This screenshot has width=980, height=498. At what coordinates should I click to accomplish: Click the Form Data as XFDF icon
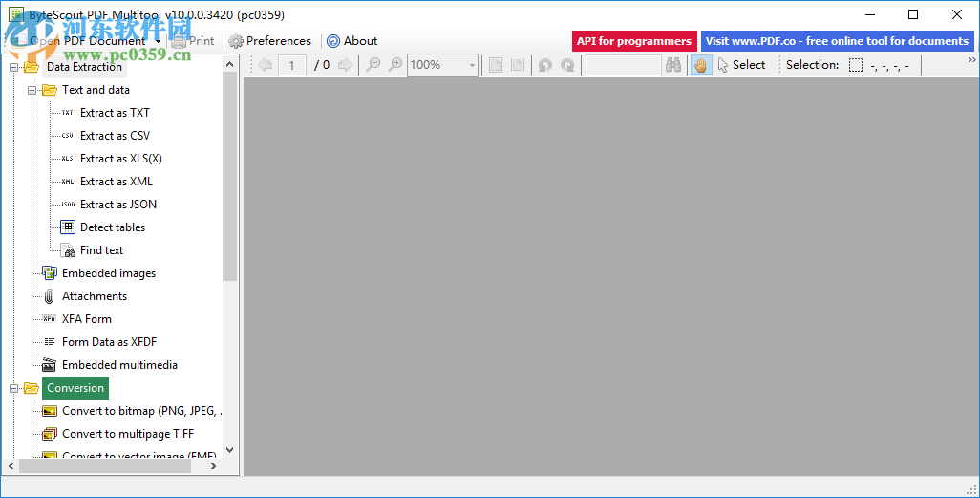coord(50,342)
